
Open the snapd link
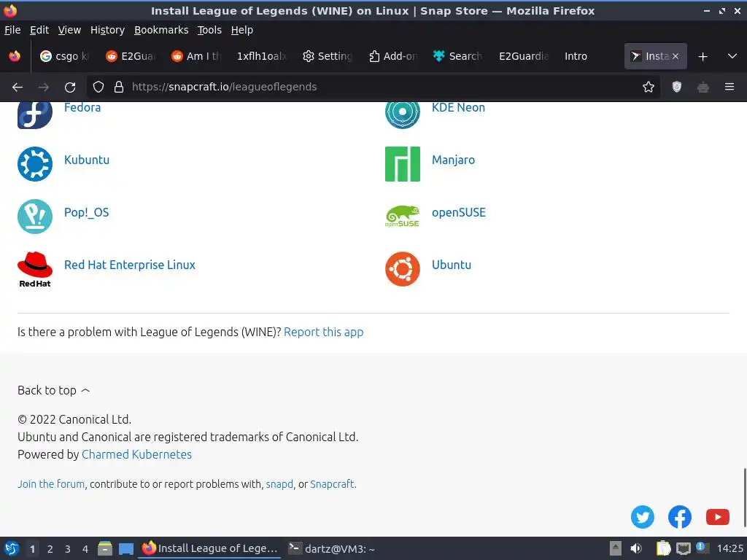[x=279, y=484]
